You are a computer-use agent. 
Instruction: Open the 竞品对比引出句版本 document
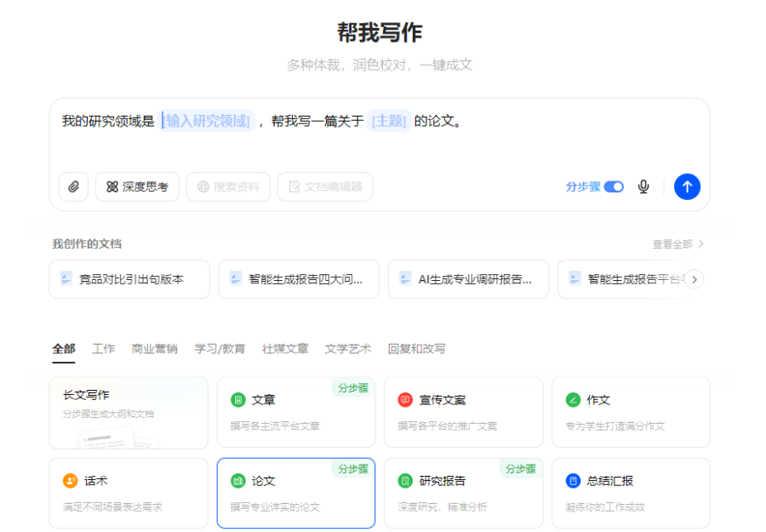129,279
